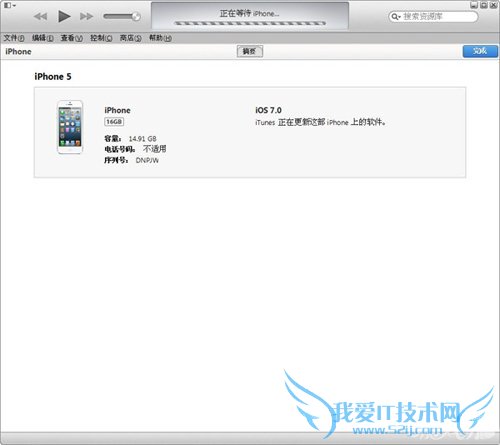Click the iPhone device label in toolbar
Viewport: 500px width, 445px height.
[x=18, y=52]
